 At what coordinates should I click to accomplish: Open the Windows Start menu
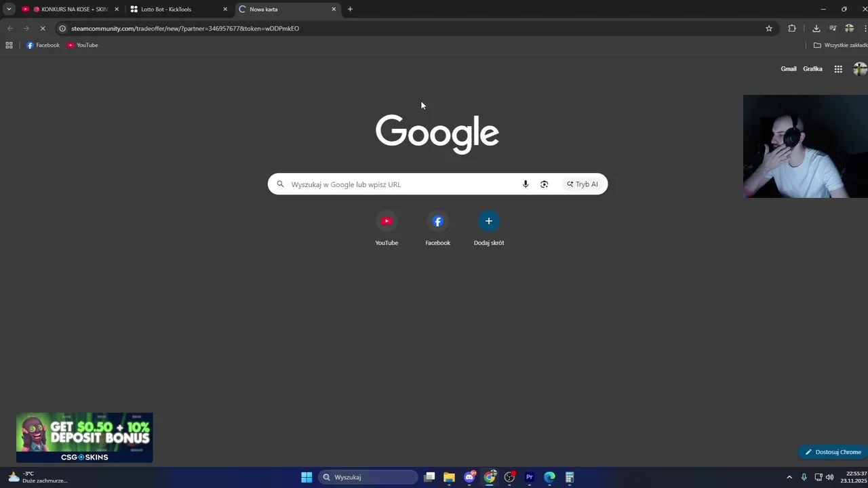[307, 477]
